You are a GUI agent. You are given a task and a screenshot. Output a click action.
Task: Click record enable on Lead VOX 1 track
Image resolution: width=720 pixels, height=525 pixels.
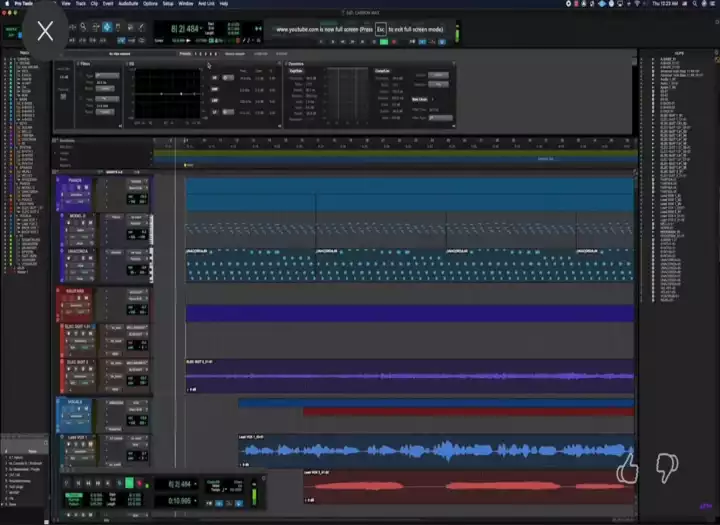(x=69, y=444)
